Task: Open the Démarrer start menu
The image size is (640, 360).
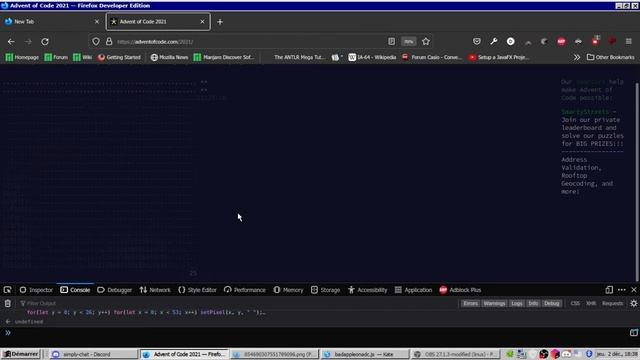Action: 21,354
